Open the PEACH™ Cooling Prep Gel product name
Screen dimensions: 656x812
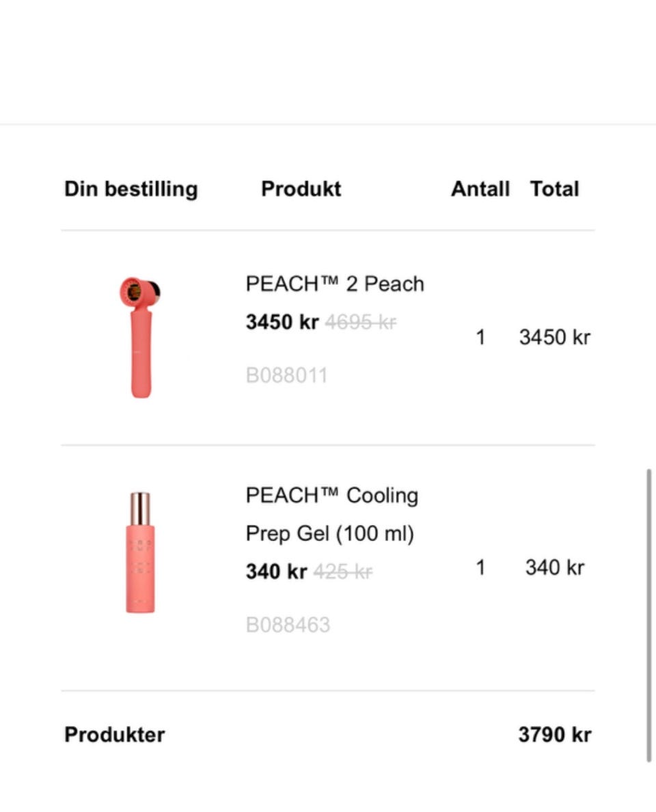click(331, 514)
